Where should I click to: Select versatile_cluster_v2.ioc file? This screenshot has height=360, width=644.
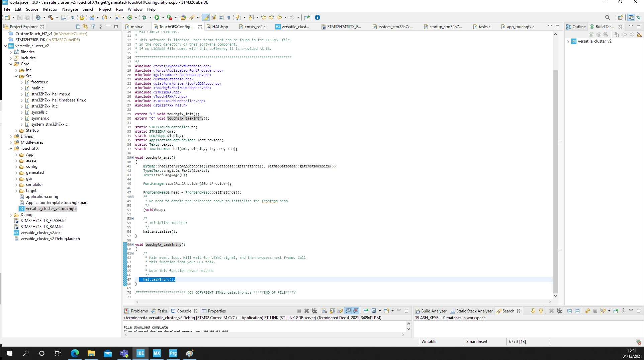tap(40, 233)
